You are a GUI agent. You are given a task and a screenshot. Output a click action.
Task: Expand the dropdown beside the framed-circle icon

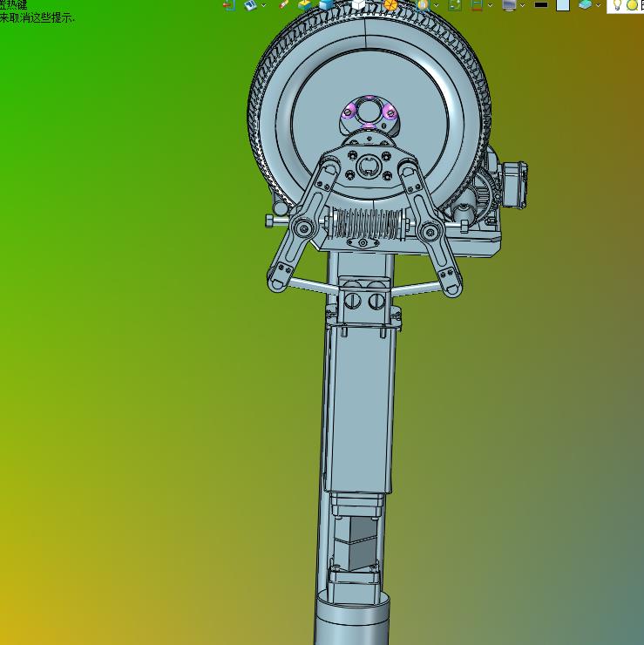click(x=436, y=5)
